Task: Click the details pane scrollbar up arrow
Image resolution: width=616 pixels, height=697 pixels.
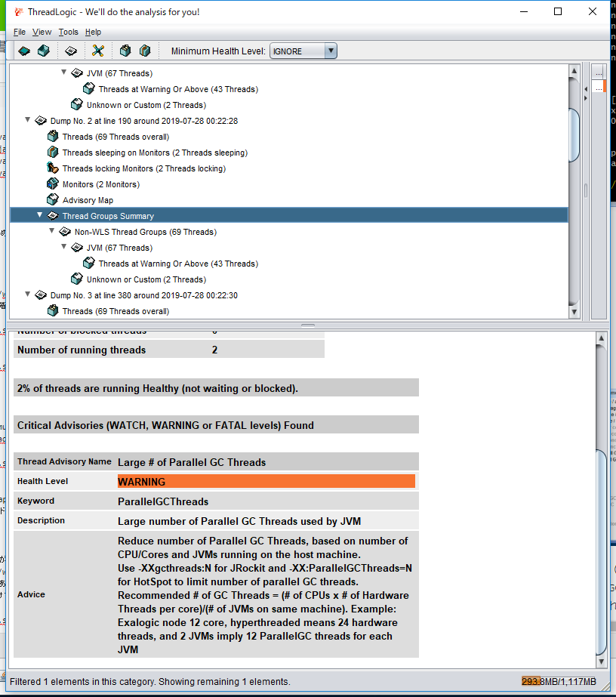Action: [601, 338]
